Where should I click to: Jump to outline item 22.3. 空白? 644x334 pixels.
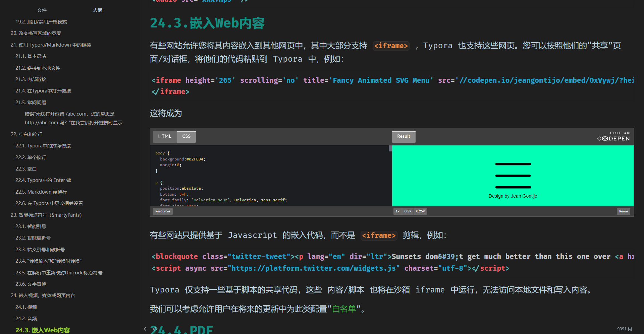(26, 169)
